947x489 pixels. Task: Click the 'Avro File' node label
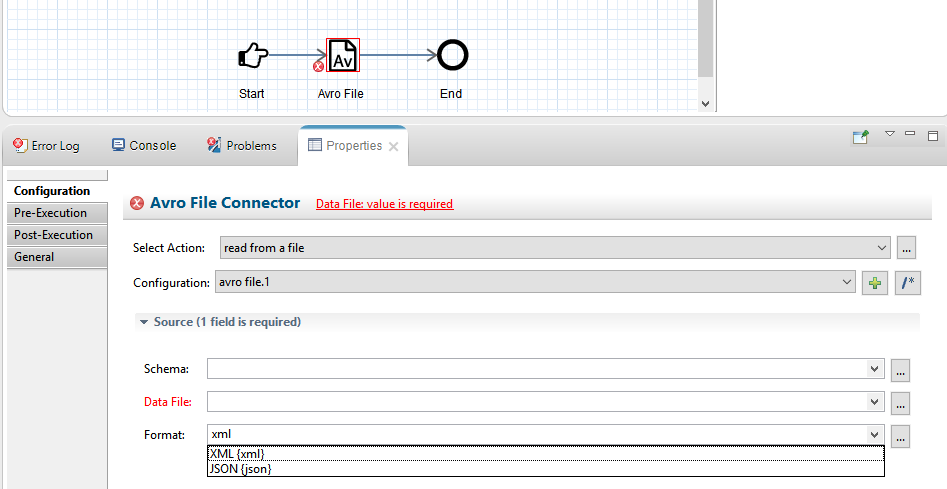[x=341, y=94]
